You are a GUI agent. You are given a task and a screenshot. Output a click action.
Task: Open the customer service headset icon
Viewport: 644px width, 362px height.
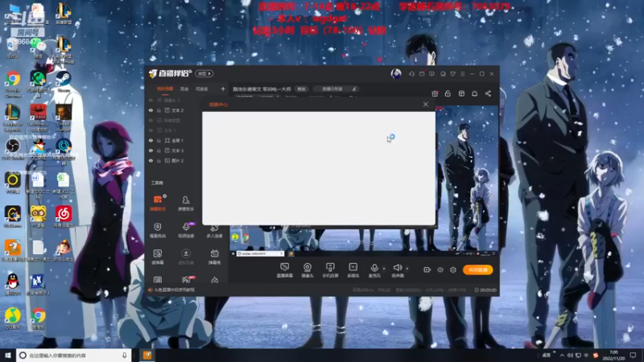(x=412, y=74)
